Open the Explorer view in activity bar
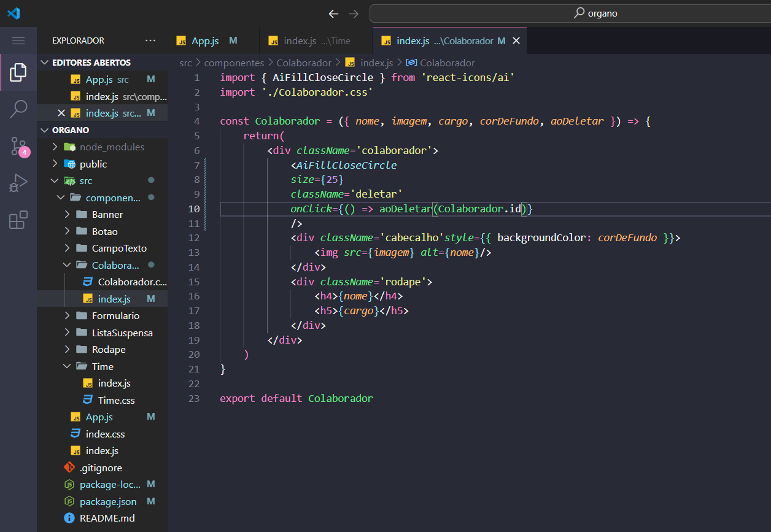 (x=18, y=72)
